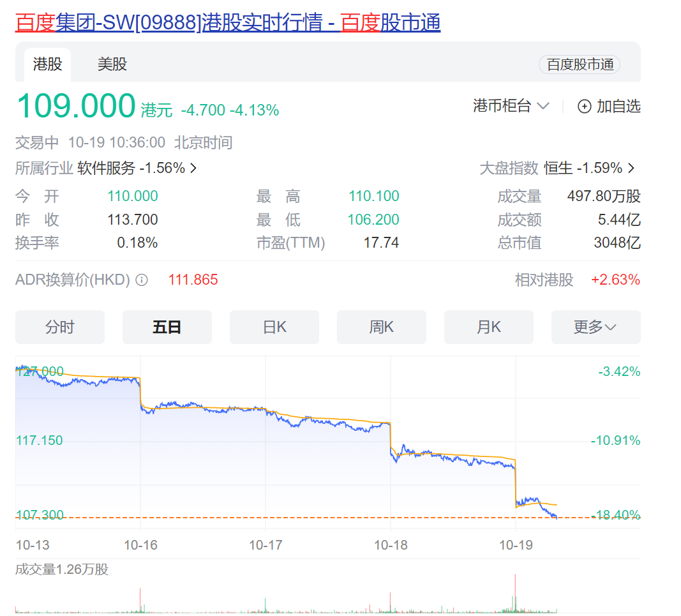The width and height of the screenshot is (681, 616).
Task: Click the 成交量 volume label
Action: click(x=36, y=569)
